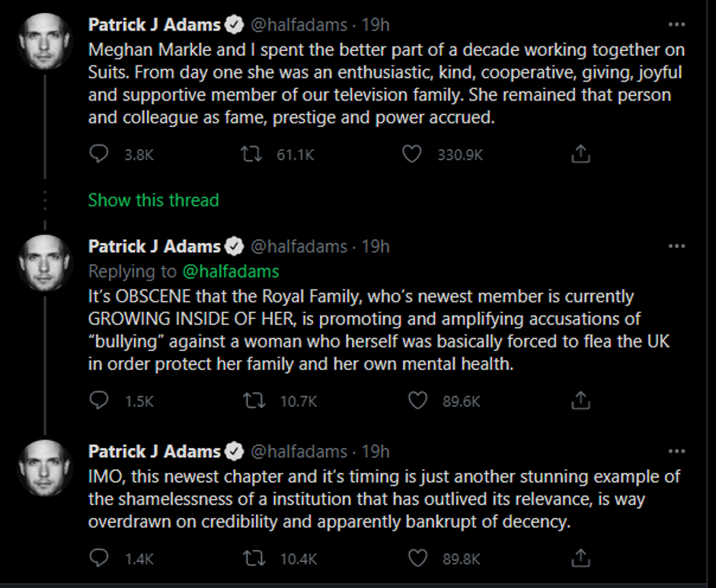Click Show this thread link

tap(153, 200)
